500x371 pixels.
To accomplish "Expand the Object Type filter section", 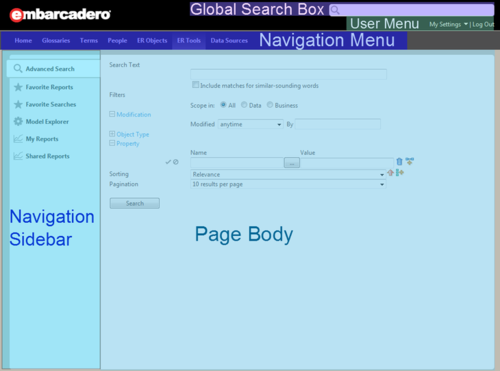I will [x=112, y=134].
